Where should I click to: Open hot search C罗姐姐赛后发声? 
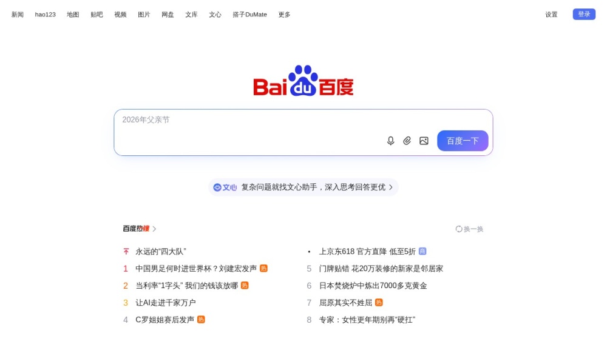point(165,320)
